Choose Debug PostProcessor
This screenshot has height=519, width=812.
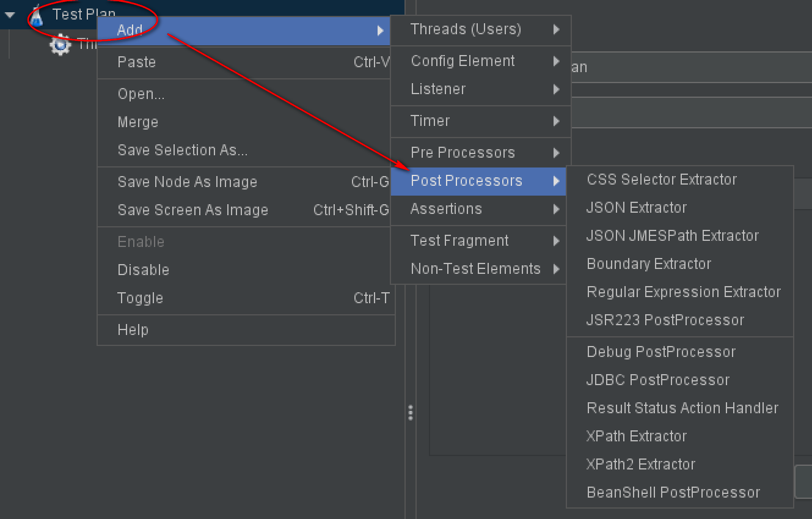661,352
